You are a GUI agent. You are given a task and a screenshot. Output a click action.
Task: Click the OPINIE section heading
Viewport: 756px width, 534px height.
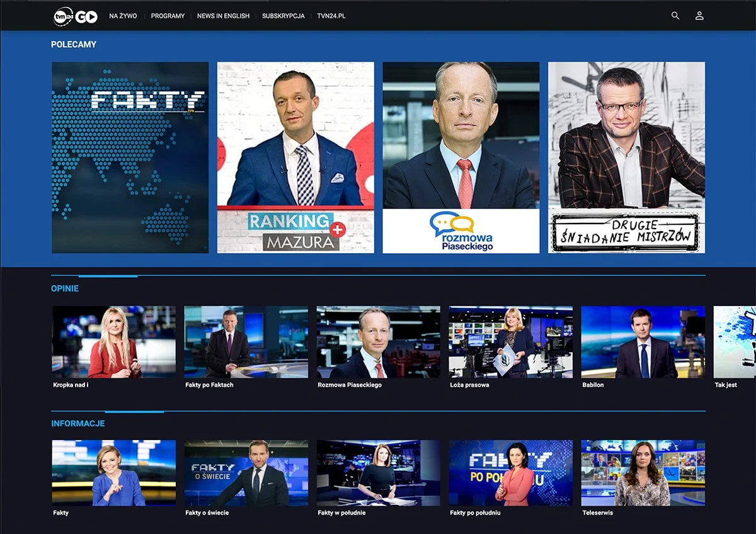point(65,289)
